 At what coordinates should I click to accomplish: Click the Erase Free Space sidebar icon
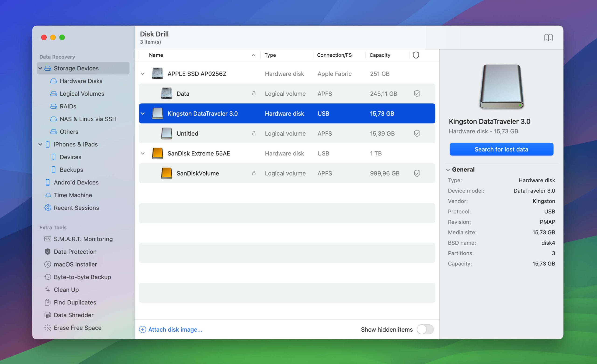tap(48, 328)
